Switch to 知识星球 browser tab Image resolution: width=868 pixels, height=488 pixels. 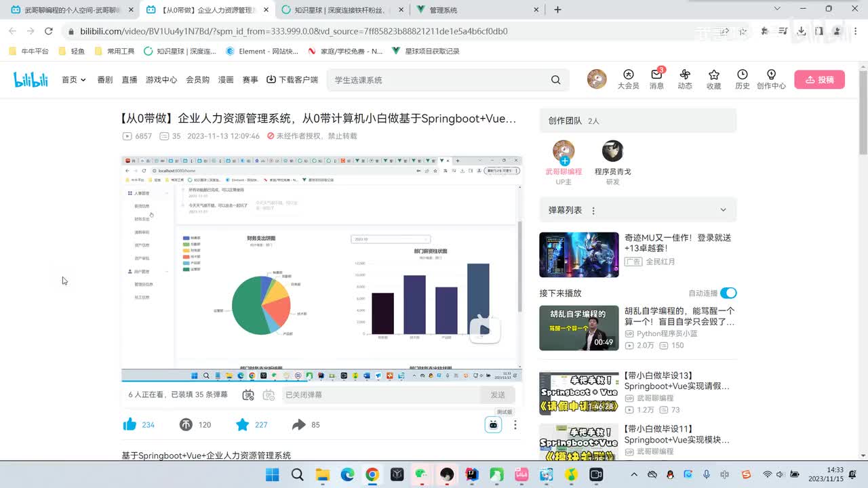coord(342,10)
